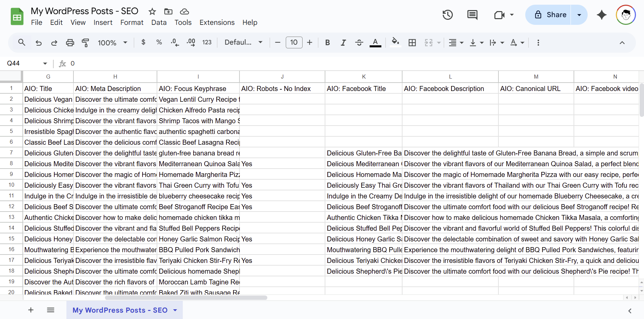The height and width of the screenshot is (319, 644).
Task: Open the text color picker
Action: [x=375, y=42]
